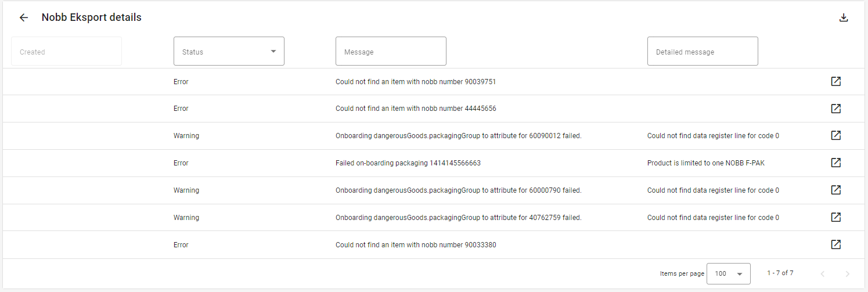Open details for nobb number 44445656 error
This screenshot has height=292, width=868.
836,109
